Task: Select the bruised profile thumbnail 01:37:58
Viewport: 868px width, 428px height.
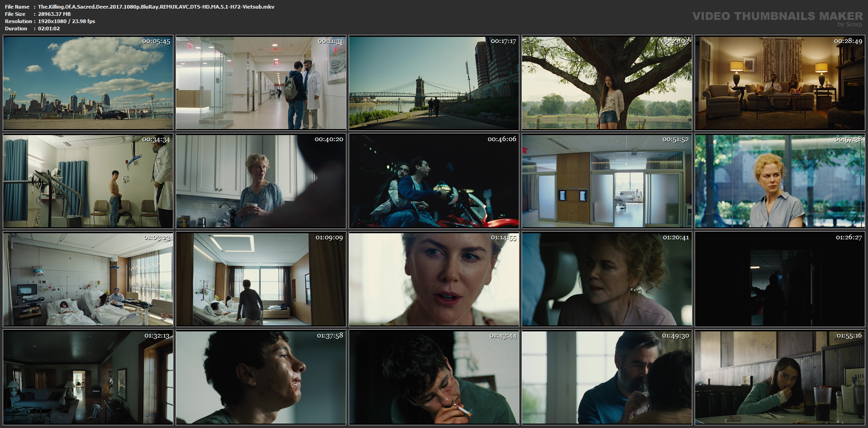Action: click(x=261, y=377)
